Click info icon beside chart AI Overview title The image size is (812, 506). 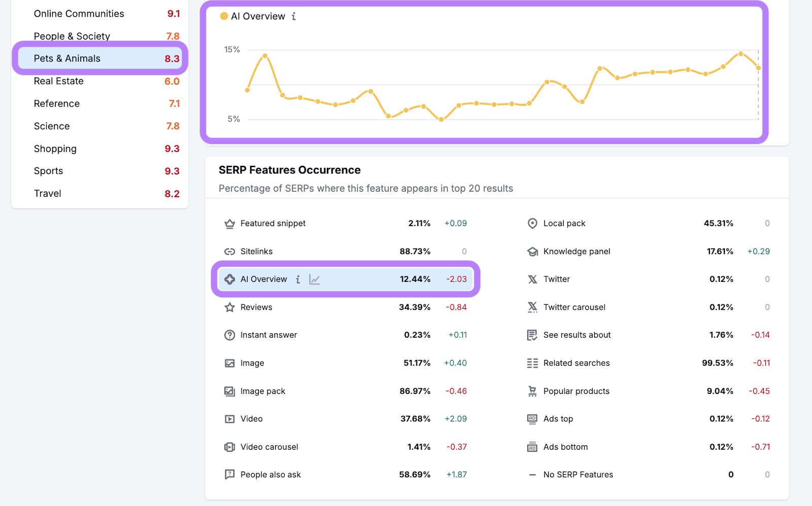(294, 16)
